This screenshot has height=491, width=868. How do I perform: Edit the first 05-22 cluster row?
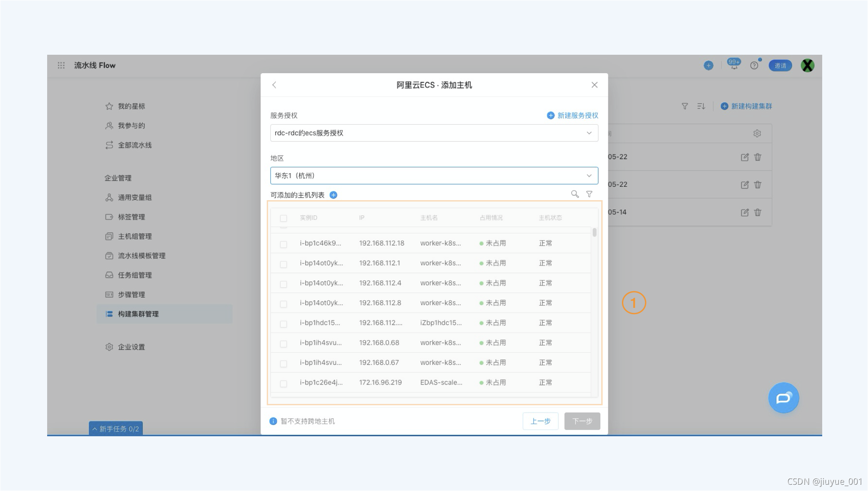pos(745,157)
